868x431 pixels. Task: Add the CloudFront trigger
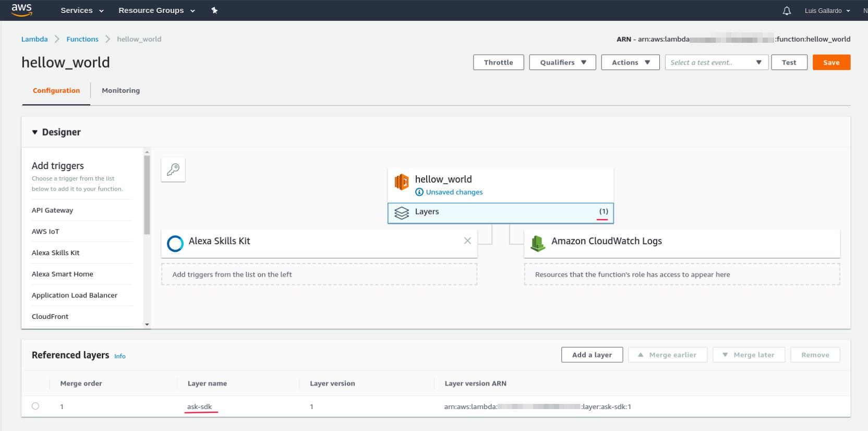point(50,317)
